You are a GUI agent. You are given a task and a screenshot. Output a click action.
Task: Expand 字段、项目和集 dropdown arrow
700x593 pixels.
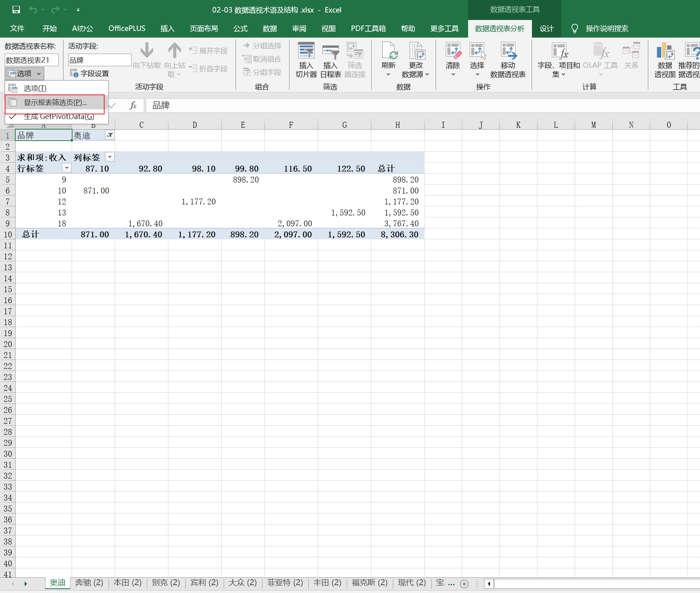[x=563, y=74]
